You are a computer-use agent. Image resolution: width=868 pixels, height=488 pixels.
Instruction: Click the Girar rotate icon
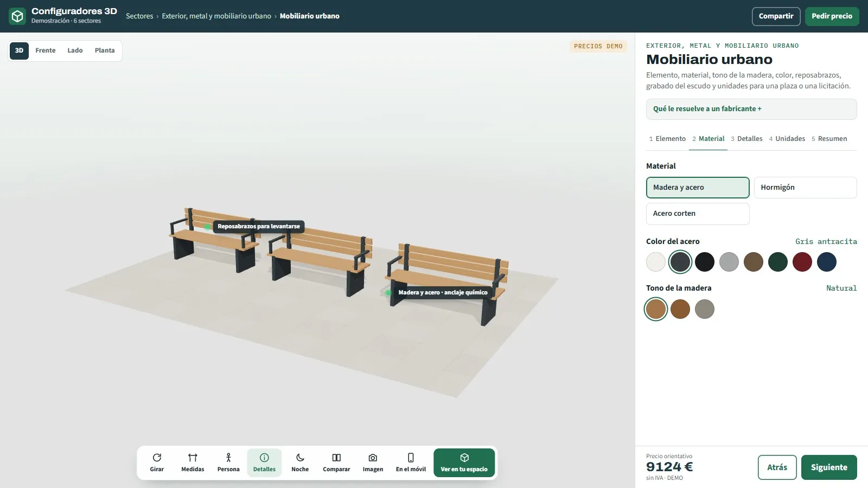click(x=157, y=458)
